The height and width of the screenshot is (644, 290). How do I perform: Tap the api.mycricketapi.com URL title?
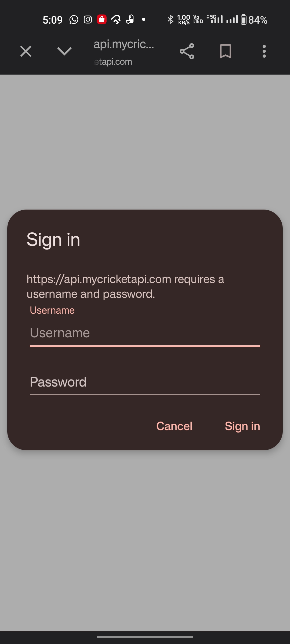[x=124, y=44]
